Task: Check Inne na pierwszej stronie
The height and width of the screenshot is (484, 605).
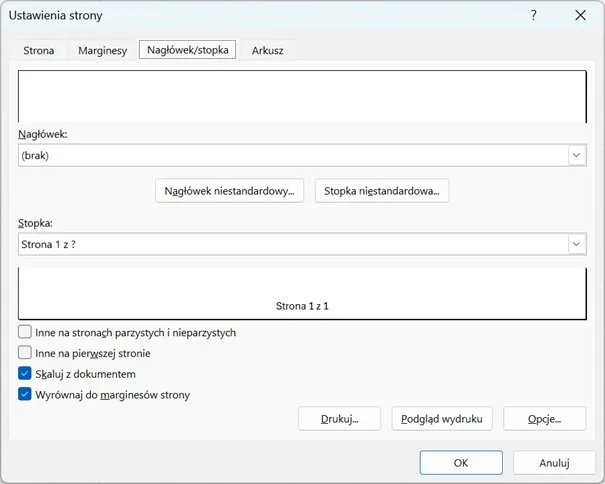Action: 25,353
